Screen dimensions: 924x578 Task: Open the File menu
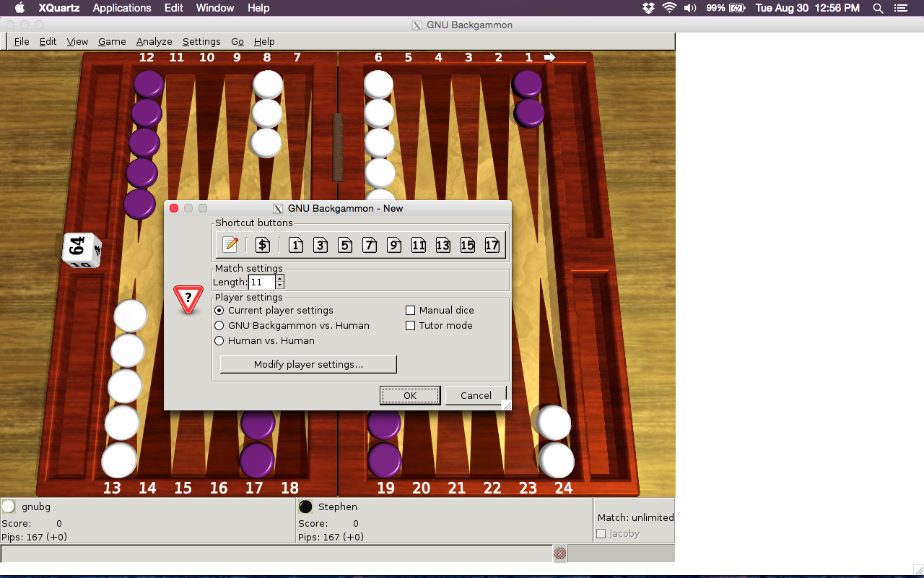[22, 41]
